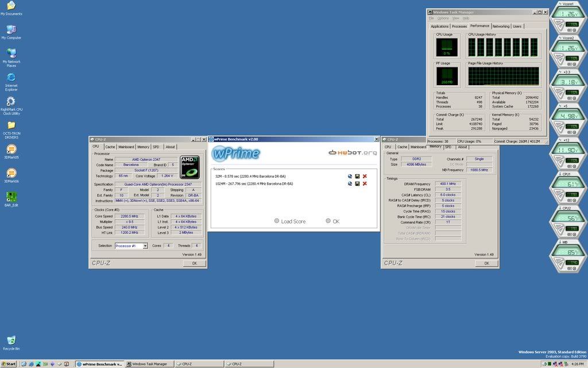Click DRAM Frequency value 400.1 MHz
The image size is (588, 368).
click(x=448, y=184)
